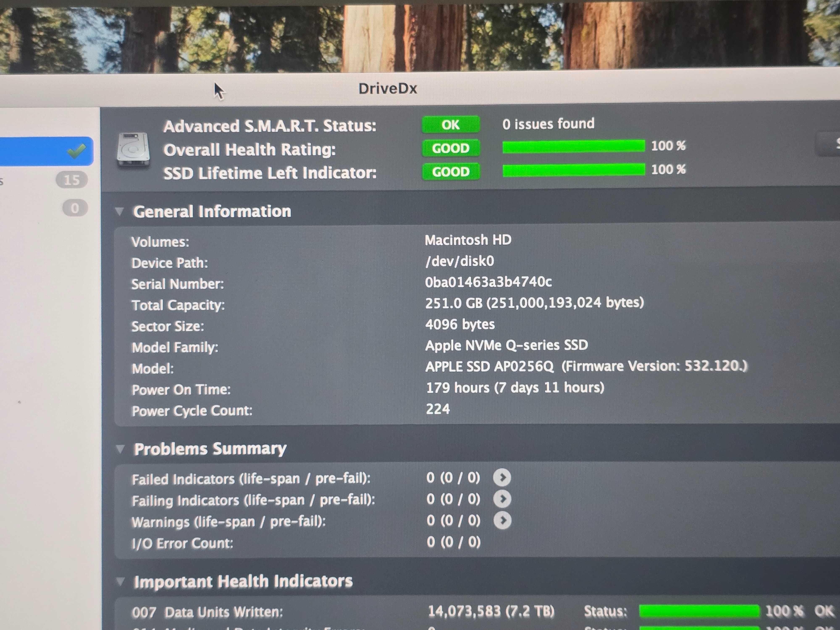Click the '4096 bytes' sector size value

point(460,324)
